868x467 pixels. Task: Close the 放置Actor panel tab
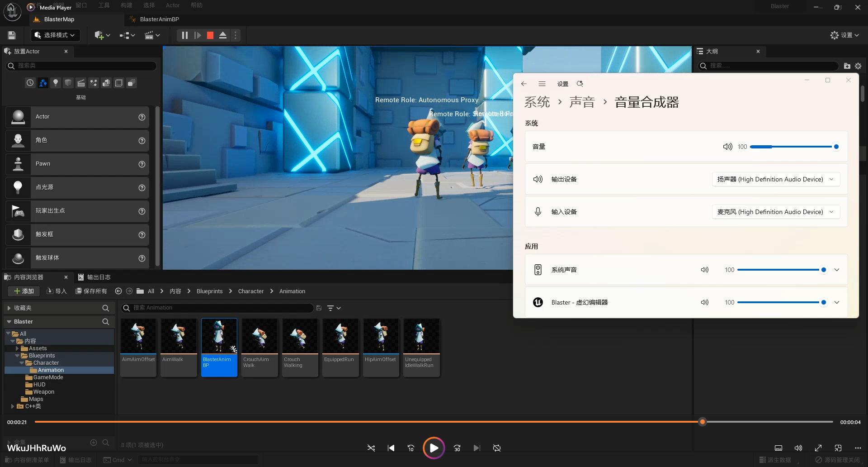click(x=66, y=52)
